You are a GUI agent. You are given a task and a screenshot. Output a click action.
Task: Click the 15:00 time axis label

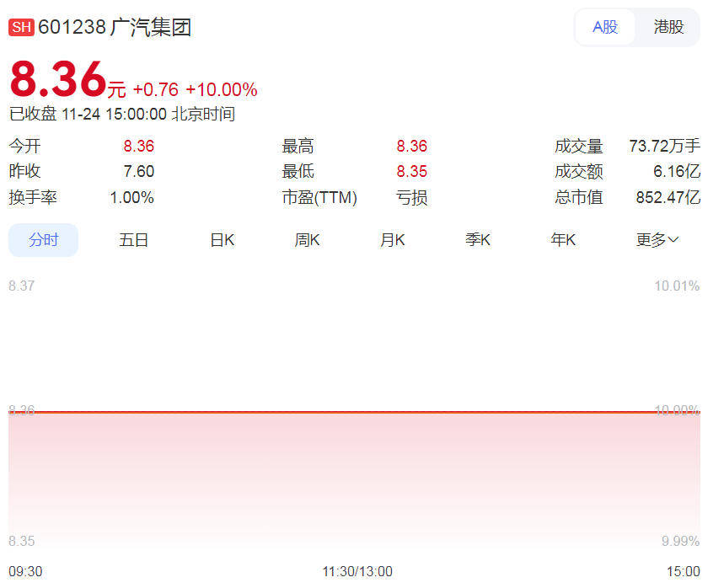(684, 571)
